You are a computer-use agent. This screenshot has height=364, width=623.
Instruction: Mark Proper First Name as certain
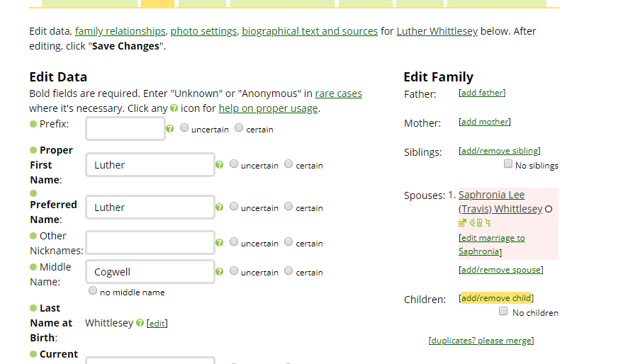(288, 164)
